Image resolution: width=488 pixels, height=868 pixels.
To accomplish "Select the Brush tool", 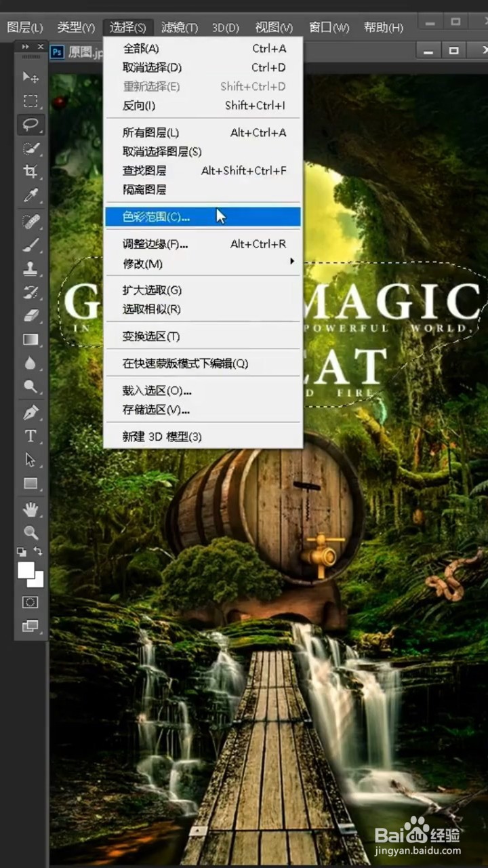I will [30, 245].
